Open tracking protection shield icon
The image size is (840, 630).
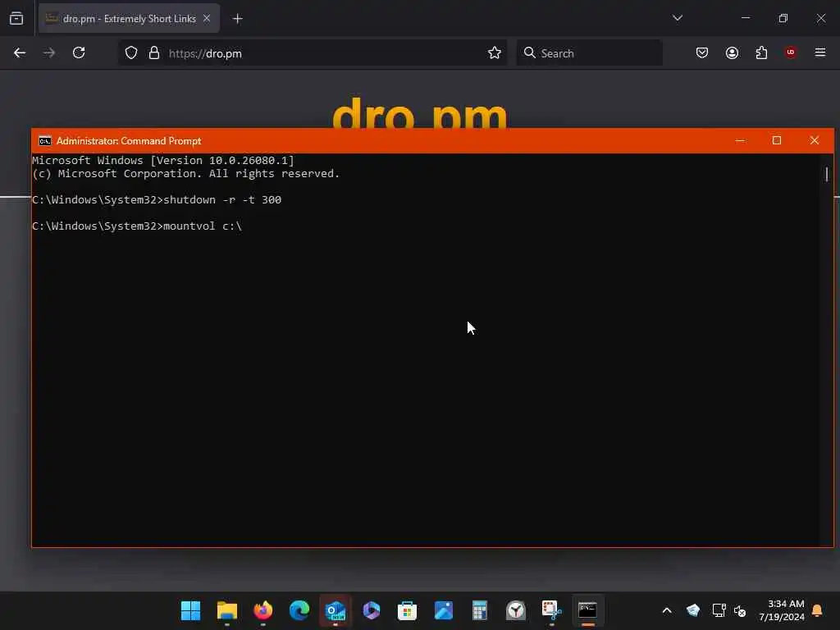(131, 53)
